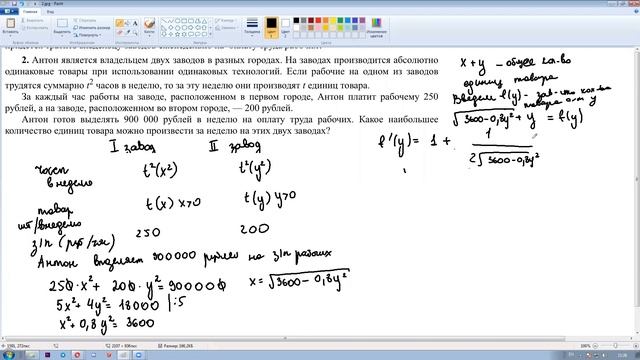Open the Outline (Контур) shape dropdown
This screenshot has height=360, width=640.
click(x=225, y=20)
